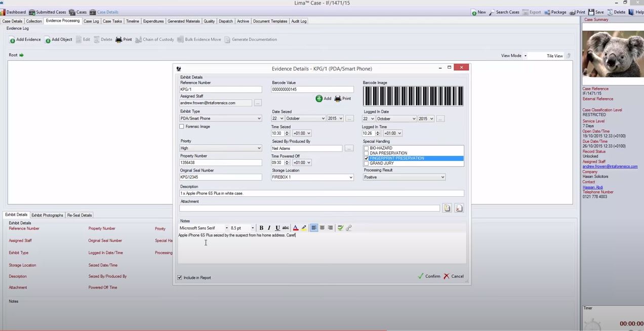Apply bold formatting in the Notes editor

click(x=261, y=228)
